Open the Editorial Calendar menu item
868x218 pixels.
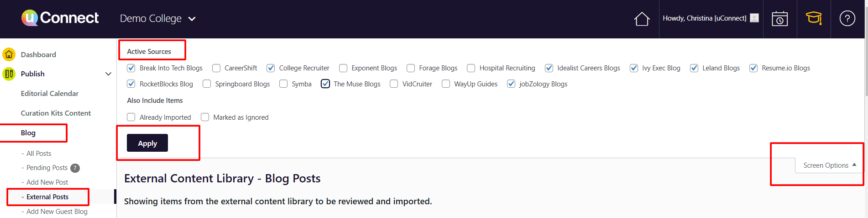tap(50, 94)
